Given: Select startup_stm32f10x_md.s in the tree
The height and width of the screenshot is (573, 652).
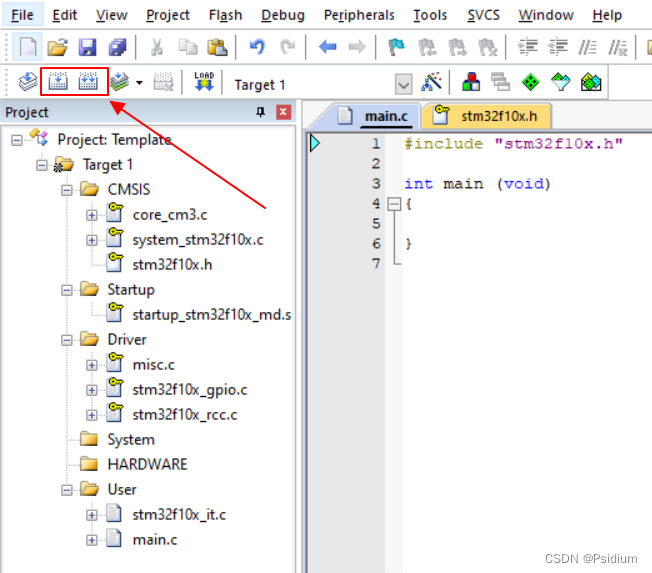Looking at the screenshot, I should pyautogui.click(x=212, y=315).
